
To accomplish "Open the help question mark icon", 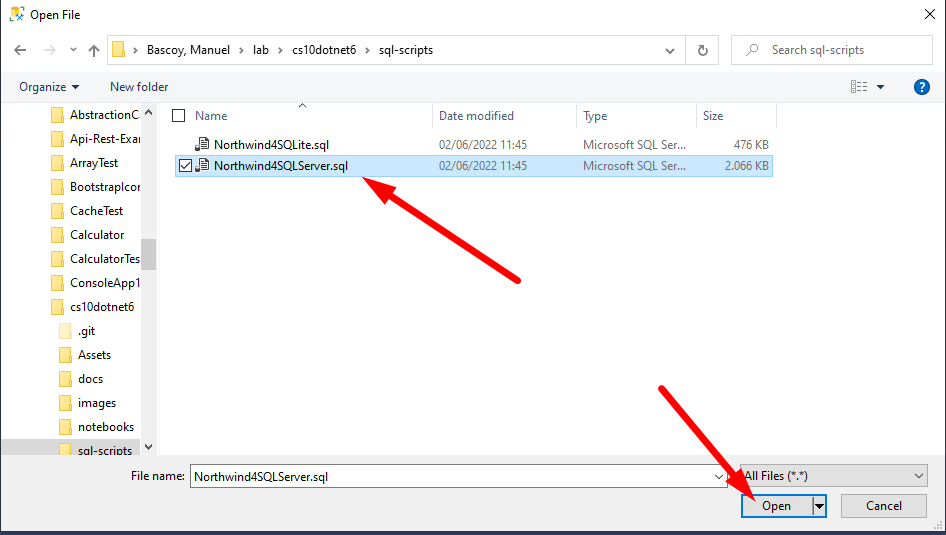I will pyautogui.click(x=922, y=87).
